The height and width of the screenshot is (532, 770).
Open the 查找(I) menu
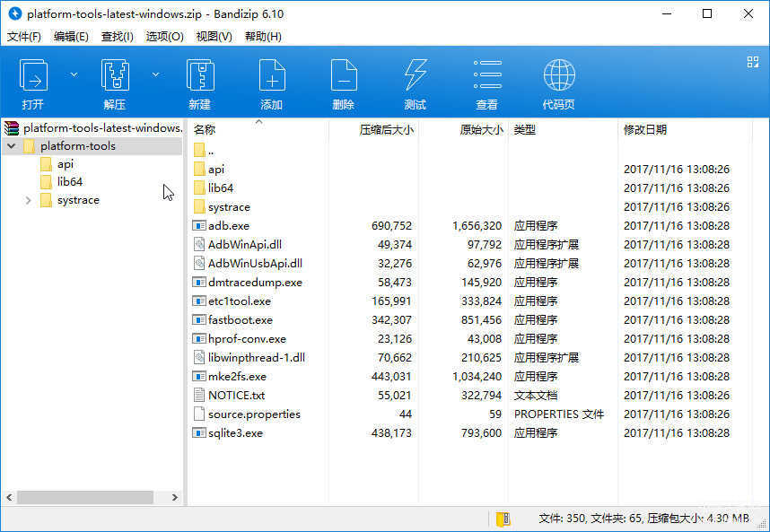tap(118, 37)
